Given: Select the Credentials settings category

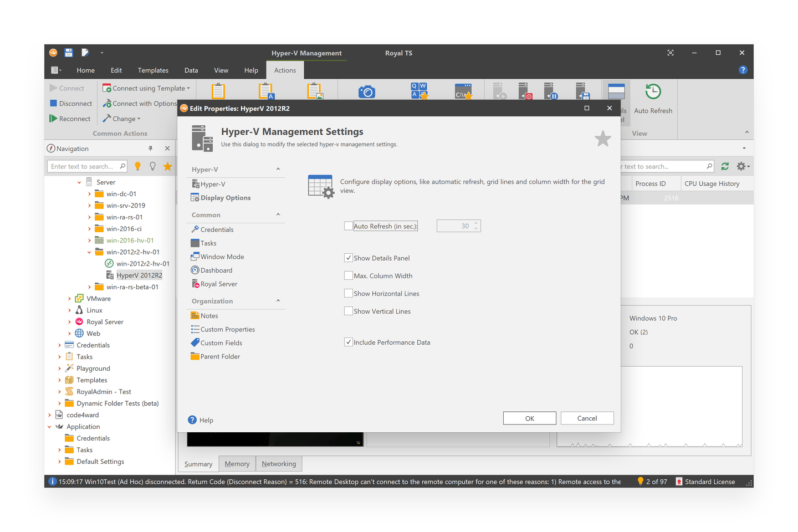Looking at the screenshot, I should coord(217,229).
